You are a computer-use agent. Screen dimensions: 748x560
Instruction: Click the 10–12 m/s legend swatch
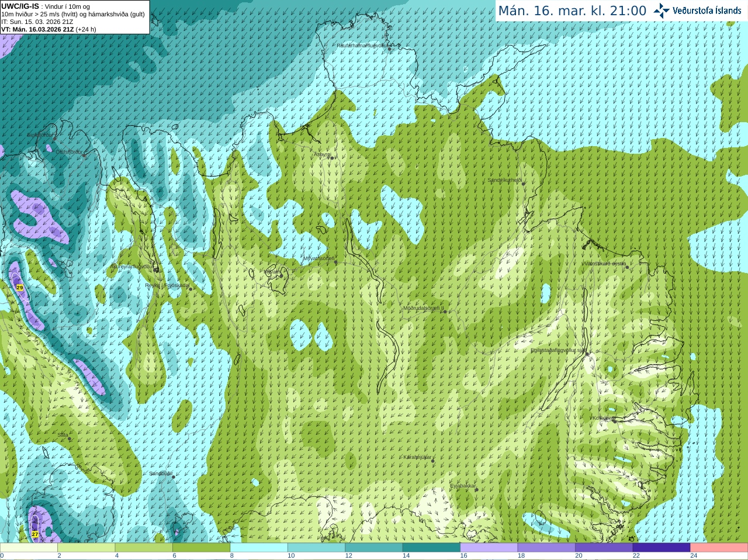click(x=316, y=548)
